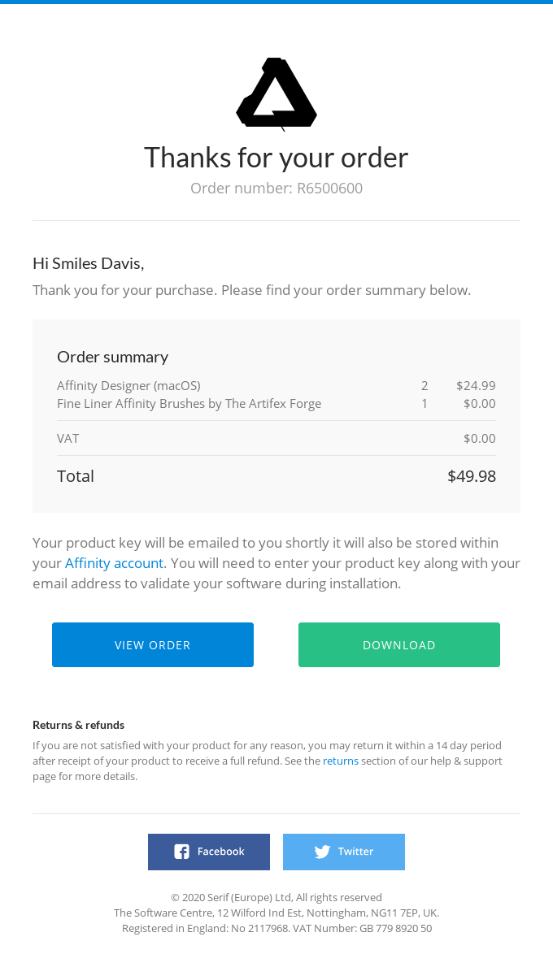Image resolution: width=553 pixels, height=980 pixels.
Task: Click the Thanks for your order heading
Action: (x=276, y=157)
